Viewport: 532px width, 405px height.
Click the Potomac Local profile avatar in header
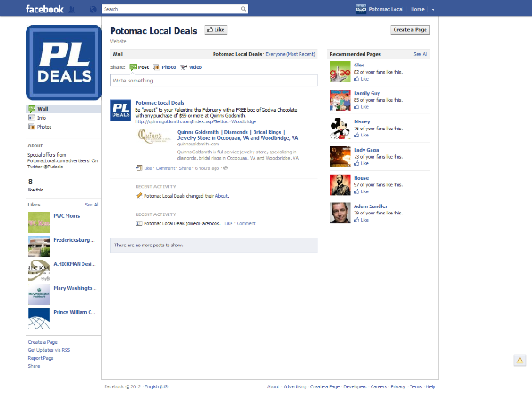pyautogui.click(x=361, y=9)
